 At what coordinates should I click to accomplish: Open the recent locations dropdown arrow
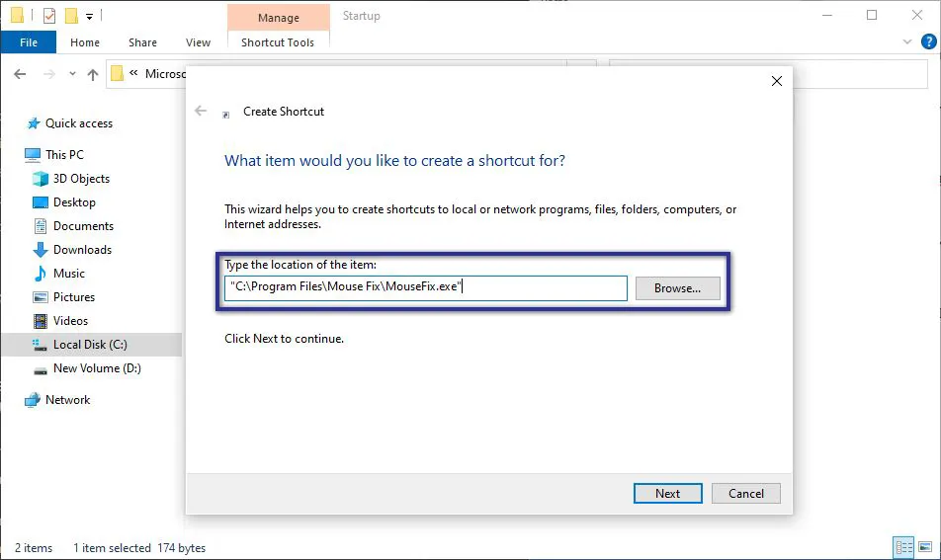[x=72, y=74]
